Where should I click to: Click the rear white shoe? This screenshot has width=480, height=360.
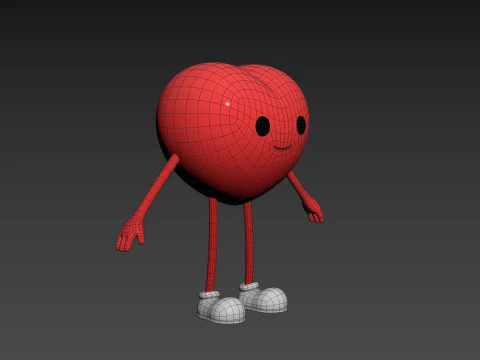[263, 297]
